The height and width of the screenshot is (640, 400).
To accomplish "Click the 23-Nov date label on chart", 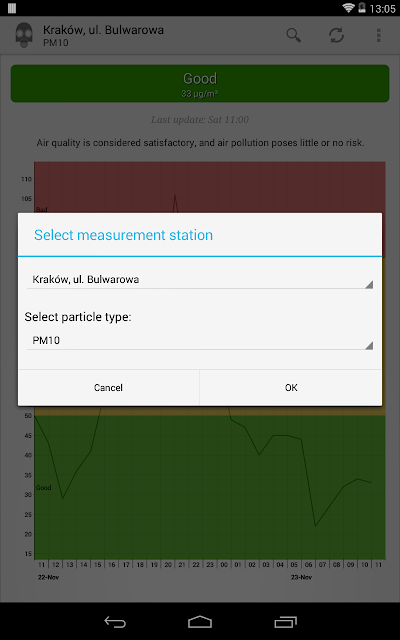I will [x=301, y=578].
